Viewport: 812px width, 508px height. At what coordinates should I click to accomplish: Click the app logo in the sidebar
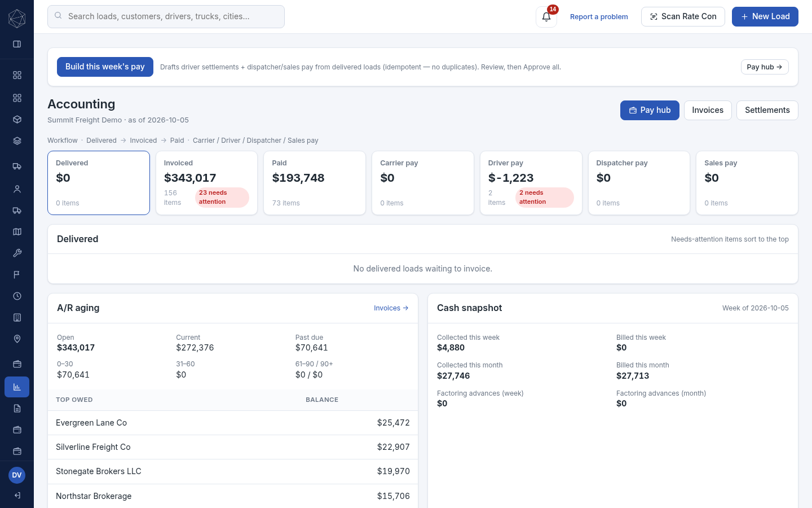point(17,19)
